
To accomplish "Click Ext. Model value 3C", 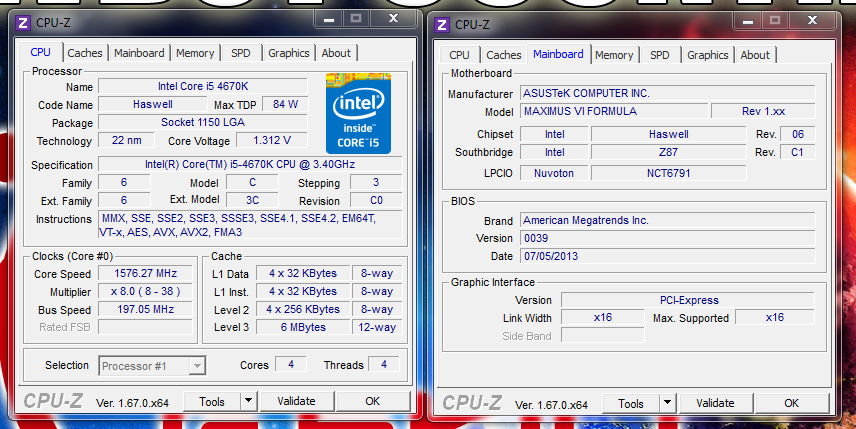I will (x=252, y=200).
